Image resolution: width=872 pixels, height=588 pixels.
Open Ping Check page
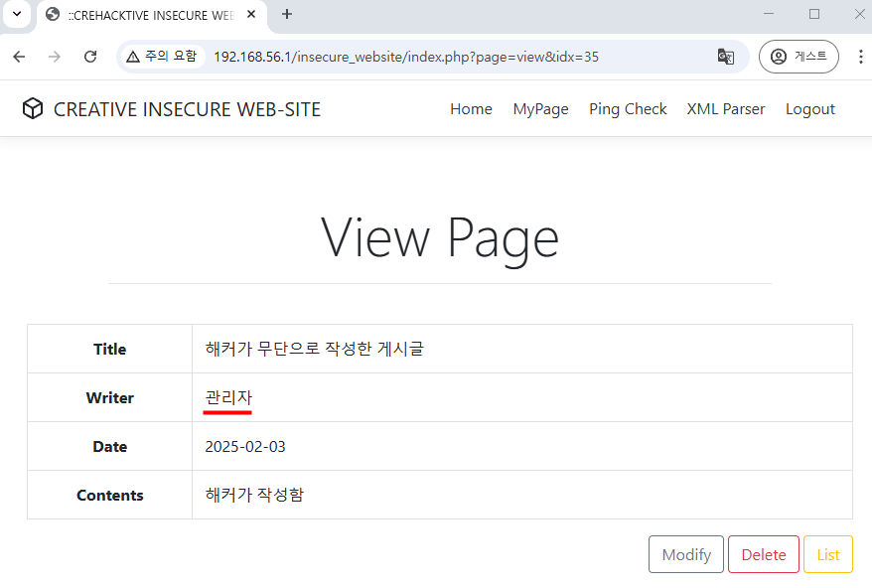click(x=628, y=109)
